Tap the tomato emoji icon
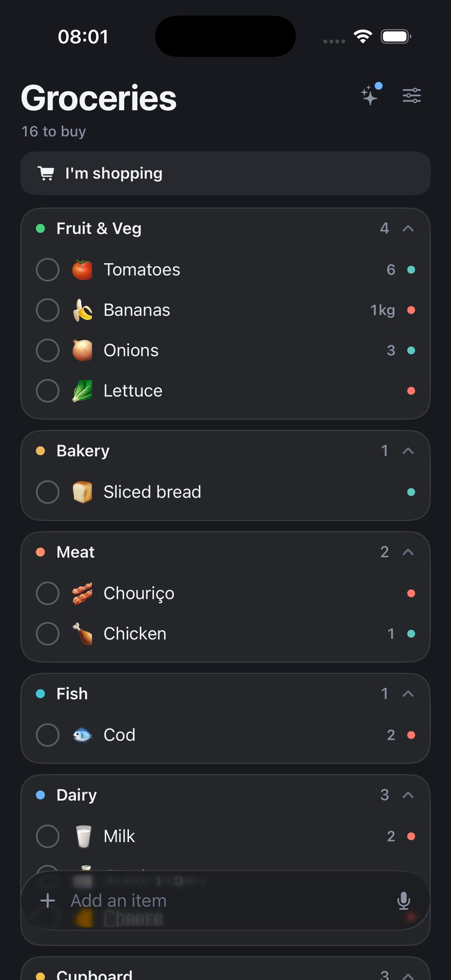This screenshot has height=980, width=451. pos(82,270)
